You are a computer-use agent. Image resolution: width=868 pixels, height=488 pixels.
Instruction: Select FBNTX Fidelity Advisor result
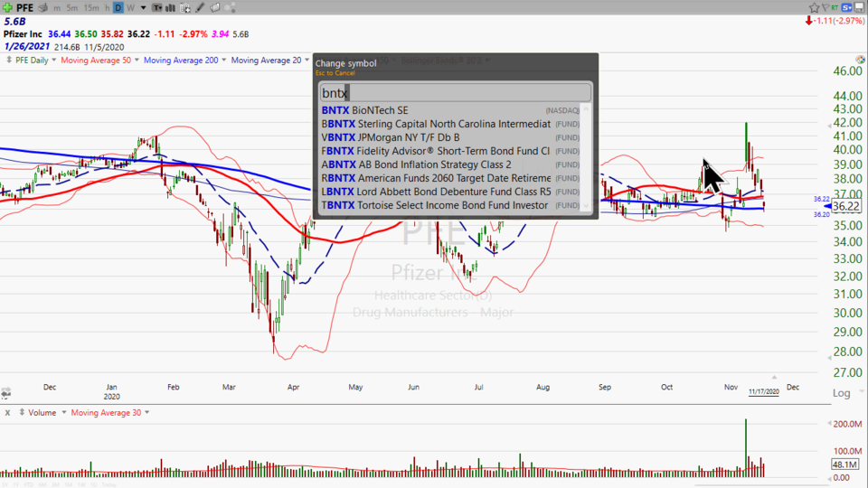coord(450,151)
